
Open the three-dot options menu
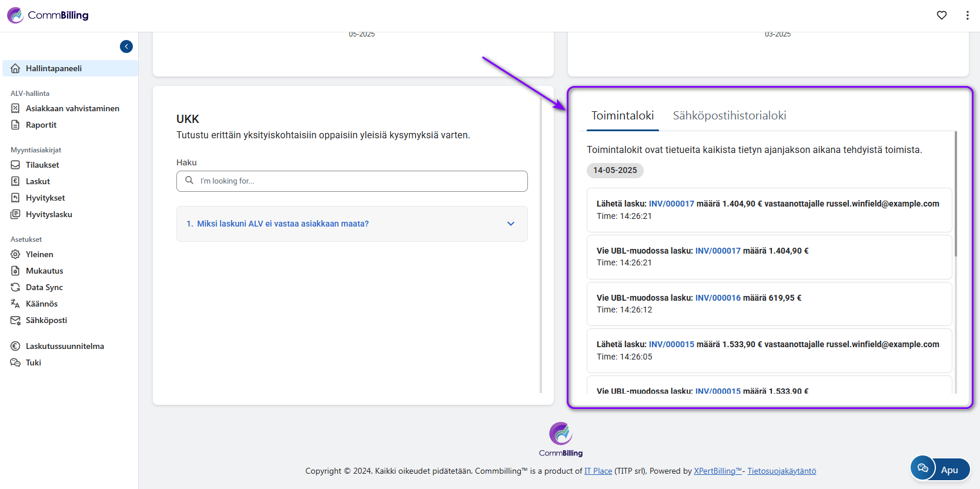pyautogui.click(x=967, y=15)
